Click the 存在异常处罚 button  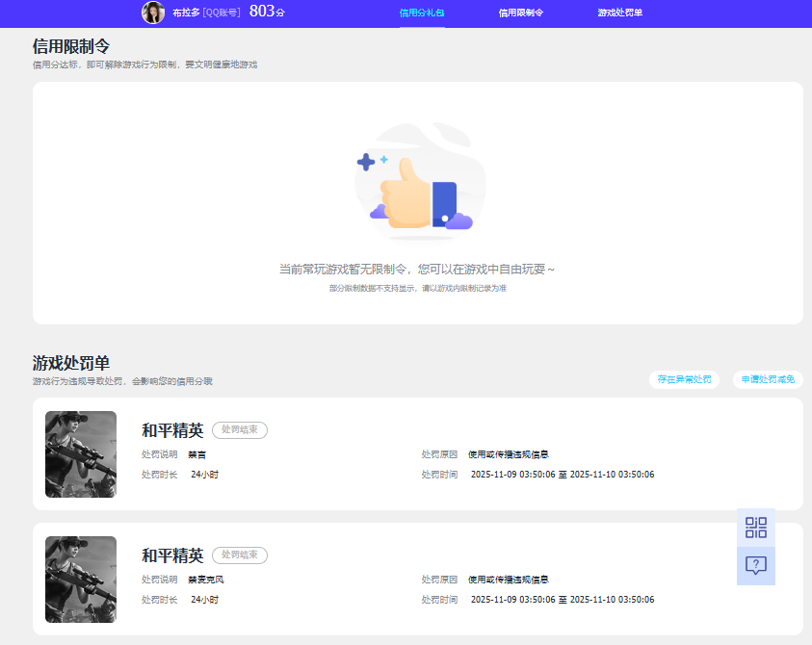coord(684,379)
